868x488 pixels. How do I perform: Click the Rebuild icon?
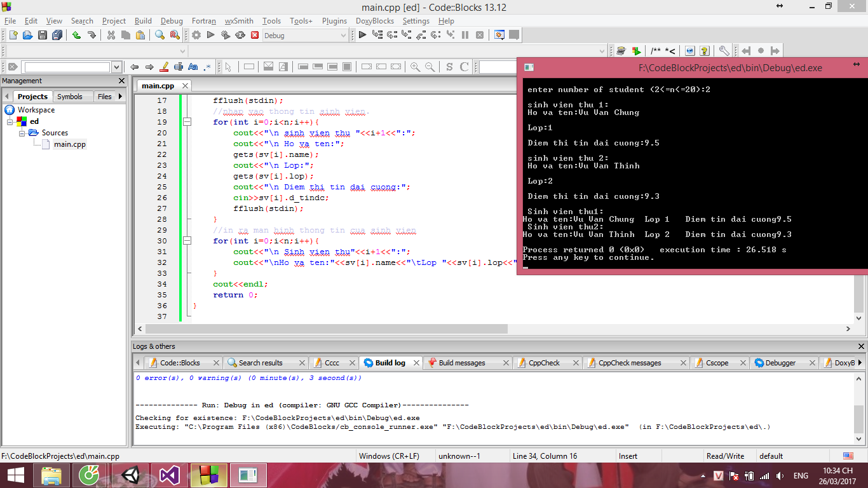[240, 36]
